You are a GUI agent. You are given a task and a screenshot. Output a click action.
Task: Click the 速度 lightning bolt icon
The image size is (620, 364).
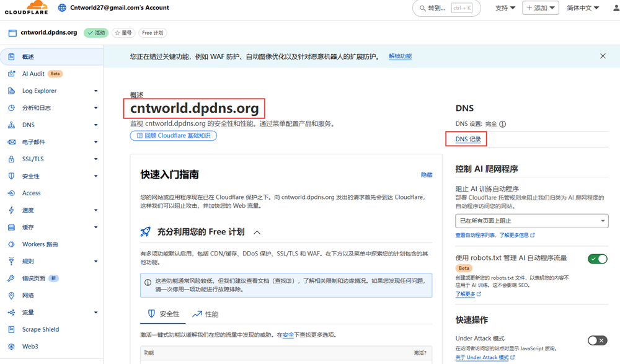pos(11,210)
